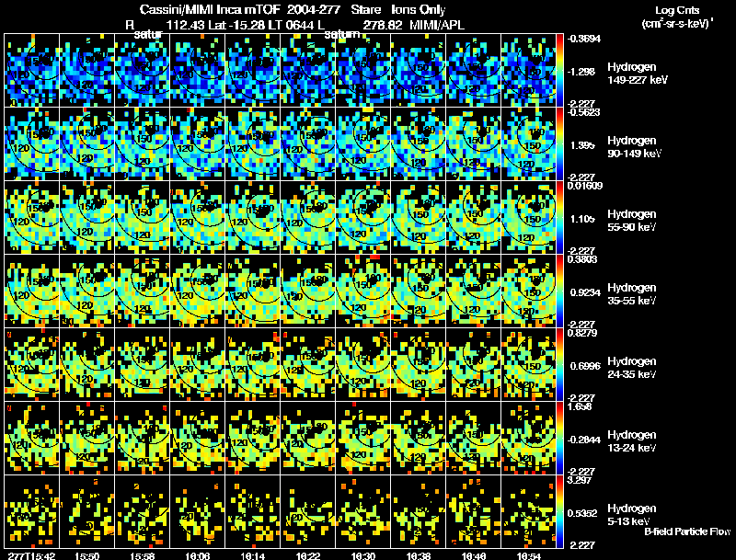Select the 90-149 keV panel at 15:50
This screenshot has height=560, width=736.
86,144
